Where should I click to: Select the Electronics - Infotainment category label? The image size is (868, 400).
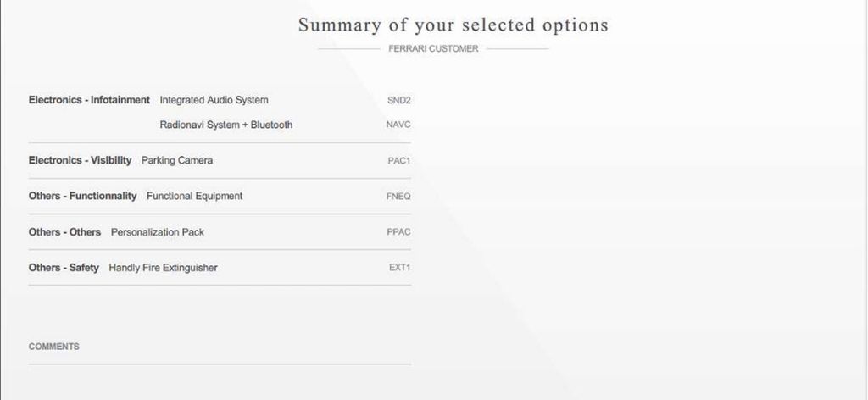click(89, 100)
